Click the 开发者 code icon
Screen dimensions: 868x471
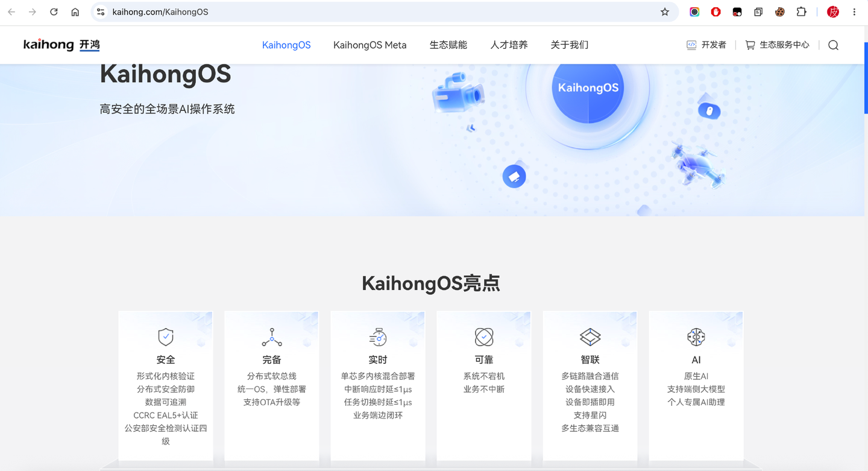pos(691,45)
